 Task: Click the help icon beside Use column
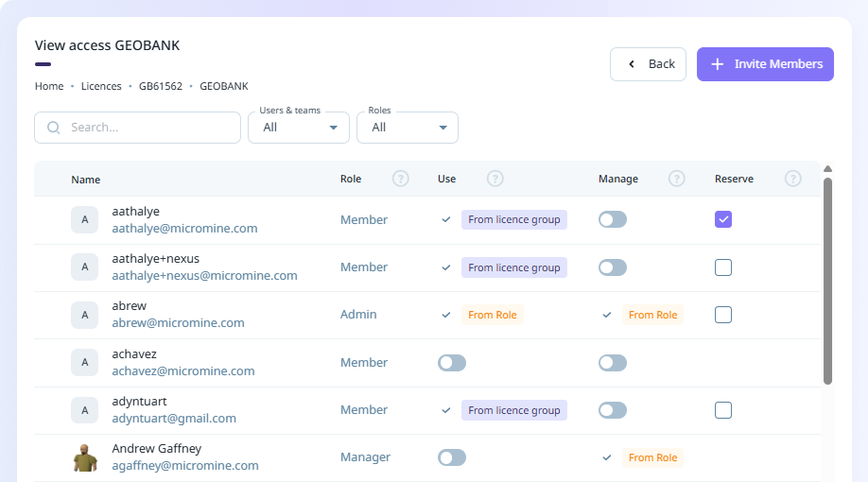point(495,179)
